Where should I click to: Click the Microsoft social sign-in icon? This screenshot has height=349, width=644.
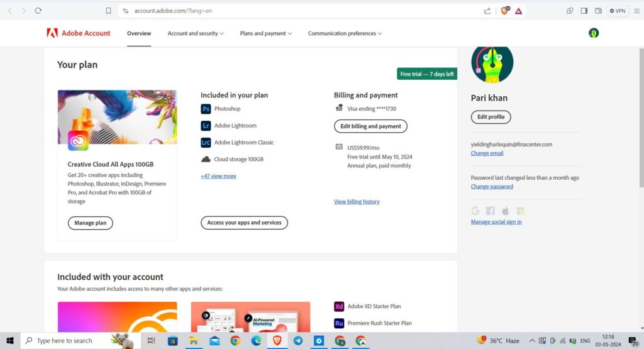click(x=521, y=211)
